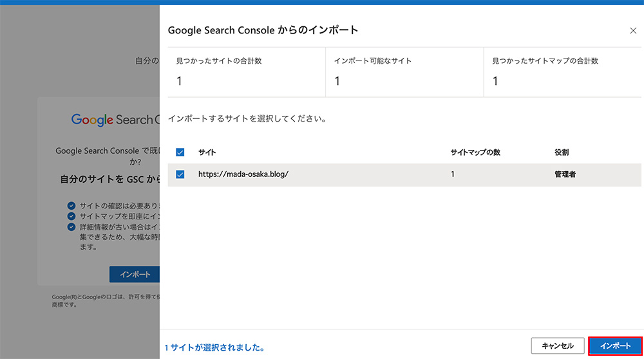Click the 1 サイトが選択されました status text

214,347
